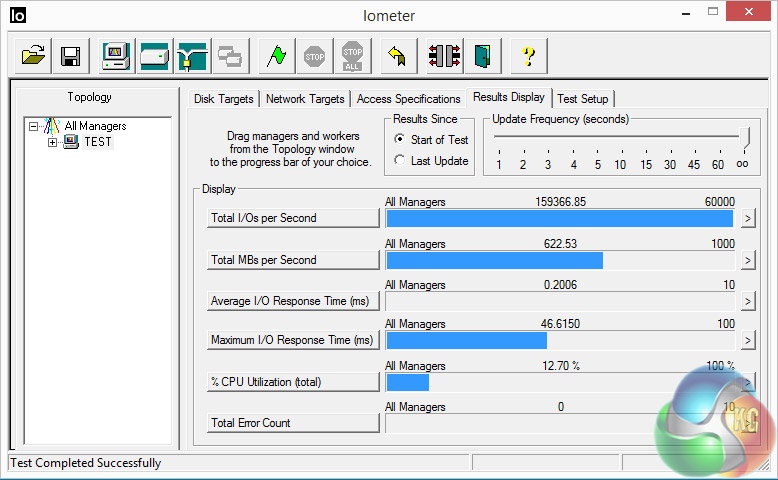Switch to Network Targets tab

305,99
